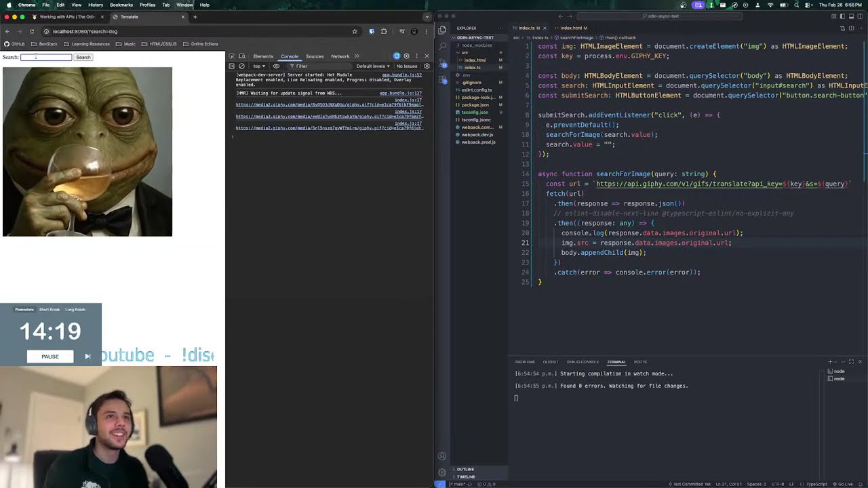The image size is (868, 488).
Task: Toggle live expression eye icon
Action: point(276,66)
